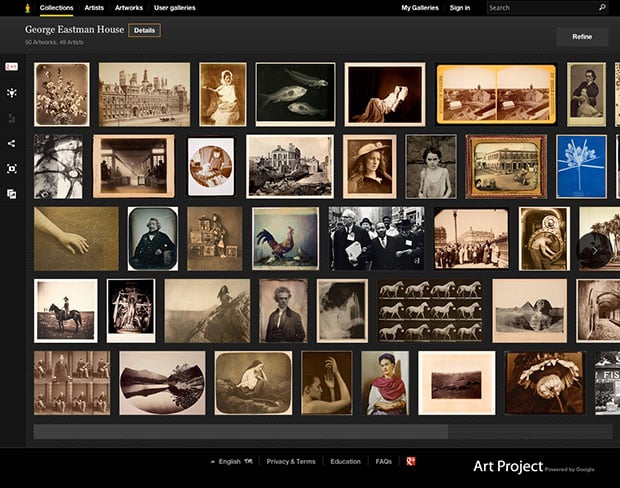Click the Share icon in sidebar
This screenshot has height=488, width=620.
tap(11, 143)
